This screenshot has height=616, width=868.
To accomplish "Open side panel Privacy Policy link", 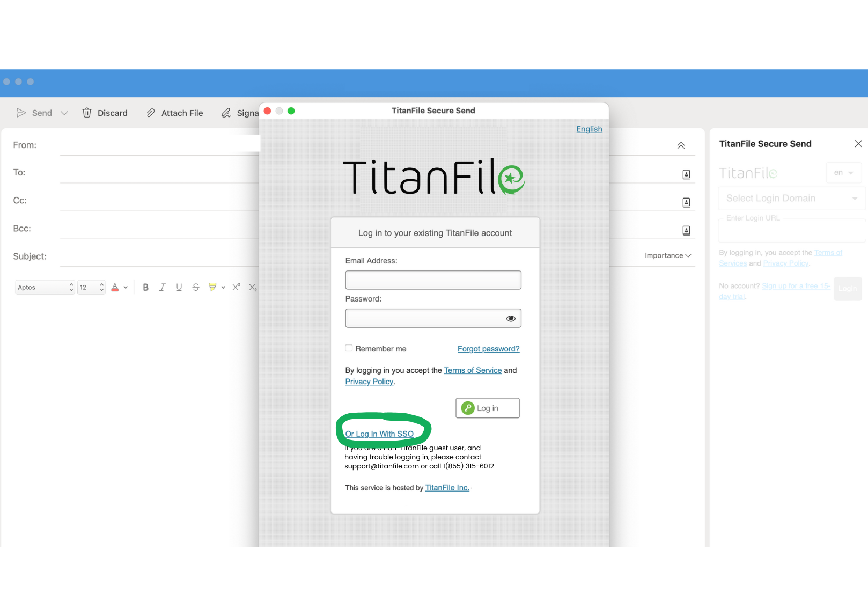I will pyautogui.click(x=786, y=263).
